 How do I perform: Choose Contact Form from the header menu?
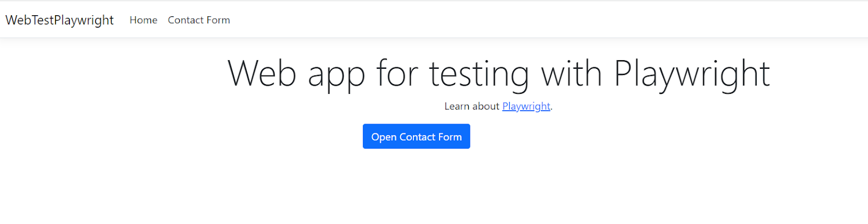click(x=199, y=20)
